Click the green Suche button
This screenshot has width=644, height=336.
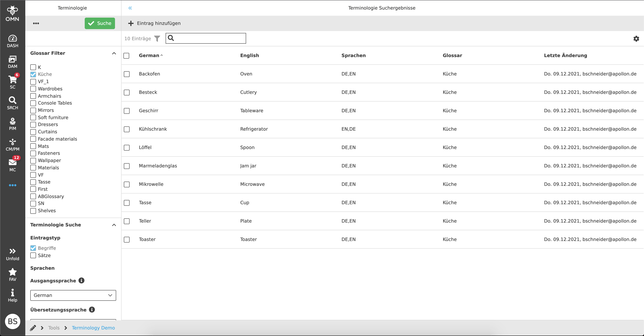(x=100, y=23)
